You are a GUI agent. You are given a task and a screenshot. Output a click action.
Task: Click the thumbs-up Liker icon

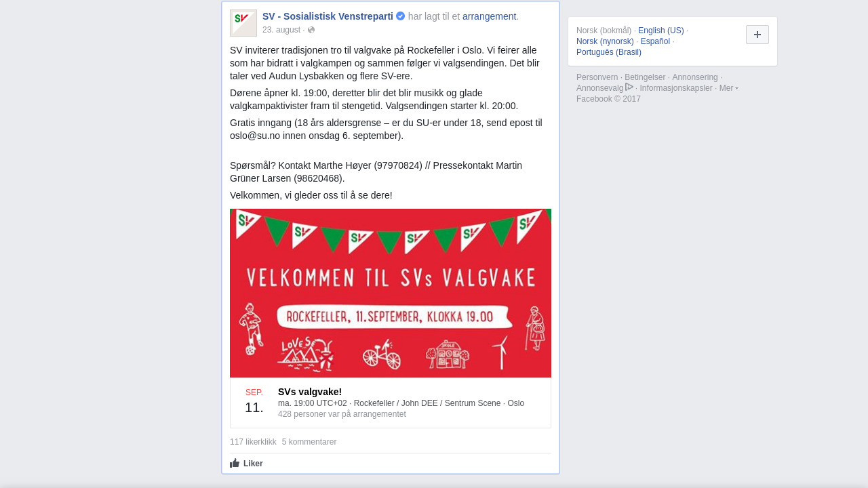pos(235,463)
